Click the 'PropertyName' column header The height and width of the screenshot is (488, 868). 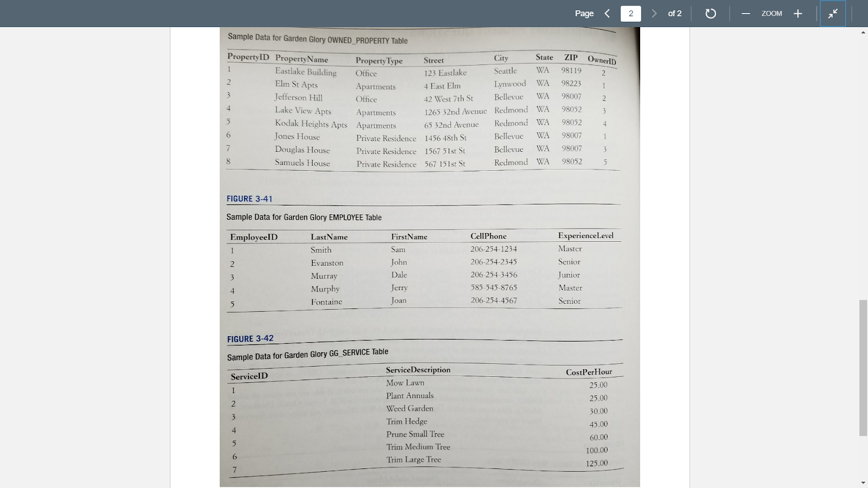(302, 59)
